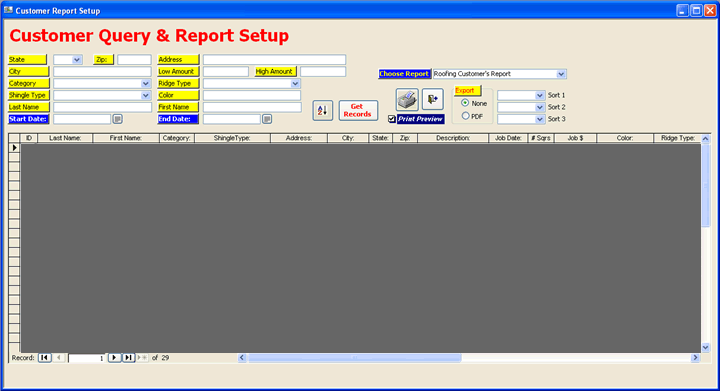Open the Choose Report dropdown
The width and height of the screenshot is (720, 391).
pyautogui.click(x=561, y=74)
